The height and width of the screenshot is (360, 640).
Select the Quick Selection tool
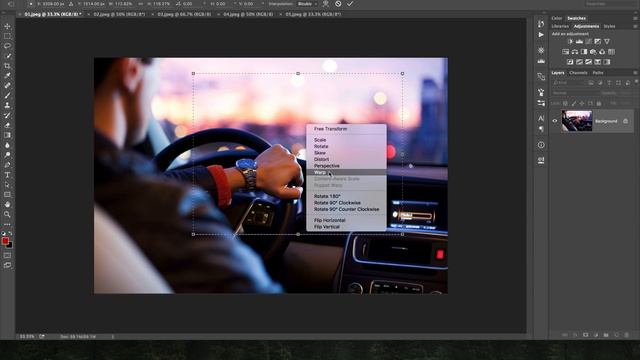point(7,56)
